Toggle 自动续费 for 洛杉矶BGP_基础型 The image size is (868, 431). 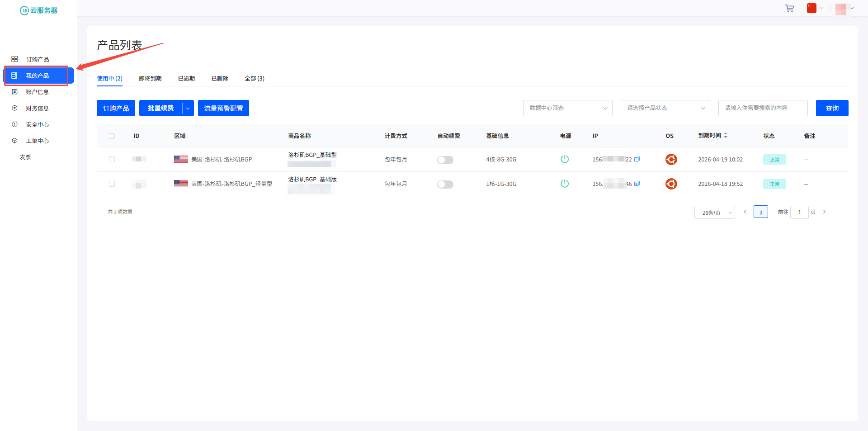point(445,160)
